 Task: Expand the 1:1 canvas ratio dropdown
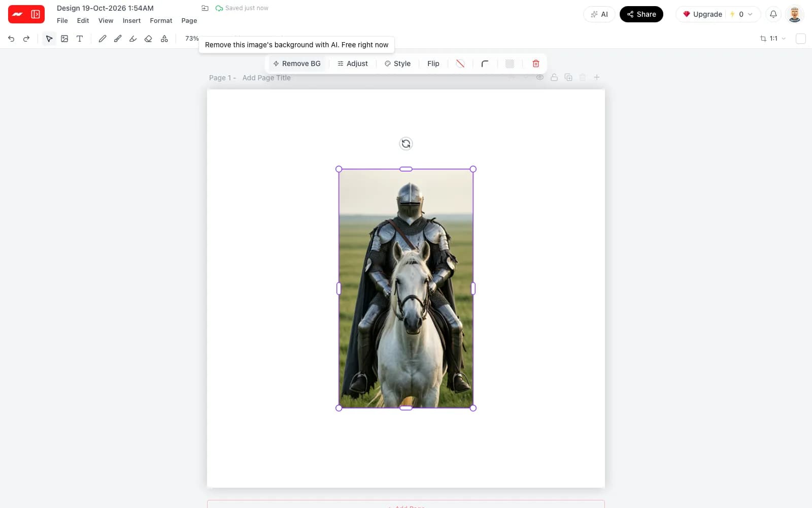point(773,39)
